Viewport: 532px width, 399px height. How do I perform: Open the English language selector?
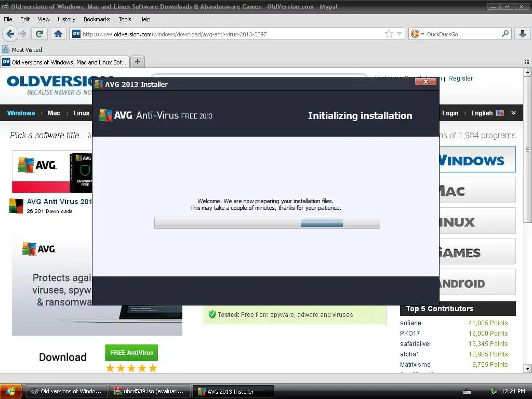tap(487, 113)
